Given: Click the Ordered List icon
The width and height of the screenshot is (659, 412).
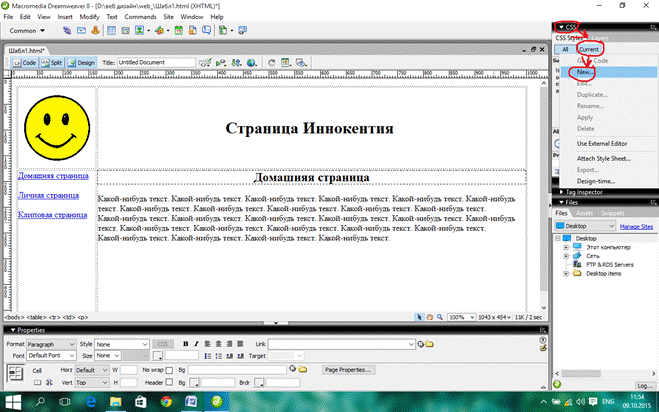Looking at the screenshot, I should pyautogui.click(x=219, y=356).
